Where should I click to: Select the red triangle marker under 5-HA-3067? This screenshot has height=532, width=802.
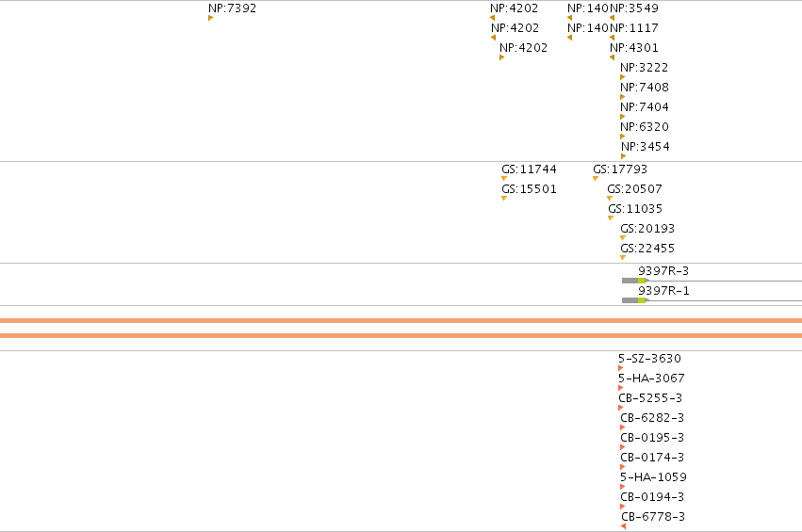[620, 388]
